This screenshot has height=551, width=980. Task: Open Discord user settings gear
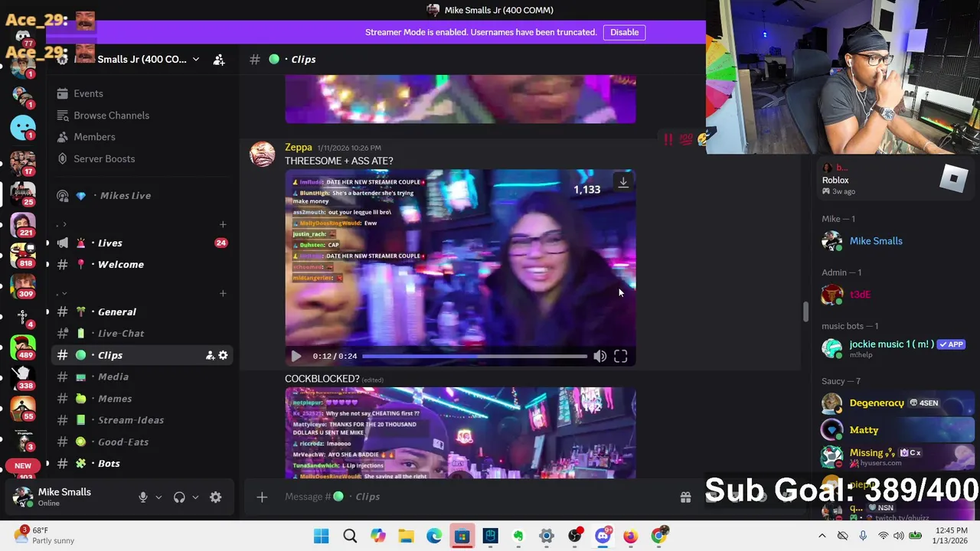216,497
